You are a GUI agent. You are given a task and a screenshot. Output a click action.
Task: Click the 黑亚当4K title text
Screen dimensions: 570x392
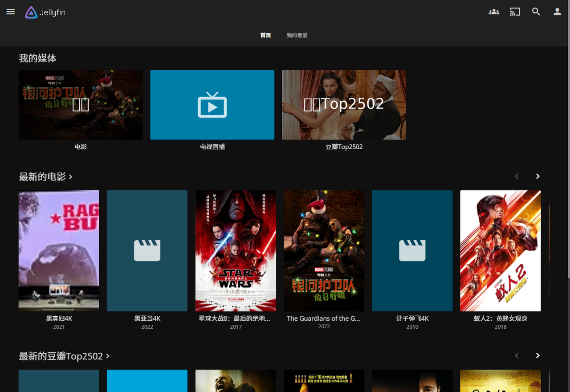tap(147, 318)
